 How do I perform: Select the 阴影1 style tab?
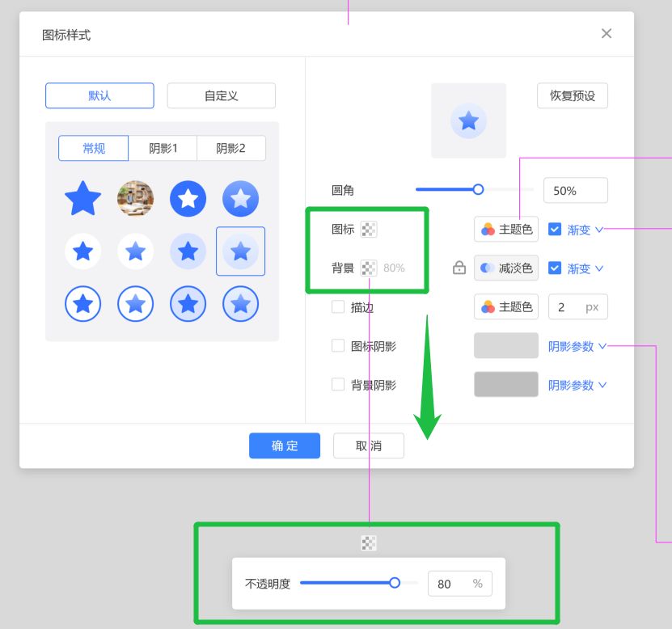point(163,148)
